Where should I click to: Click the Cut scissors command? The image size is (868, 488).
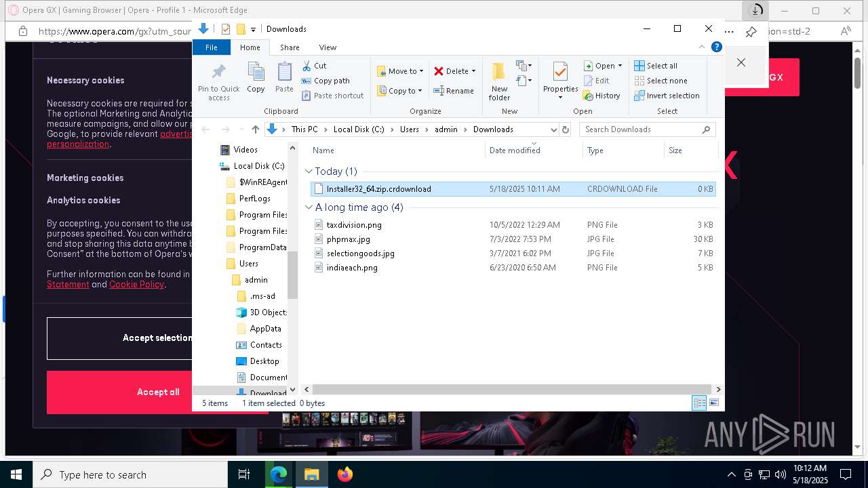(314, 66)
